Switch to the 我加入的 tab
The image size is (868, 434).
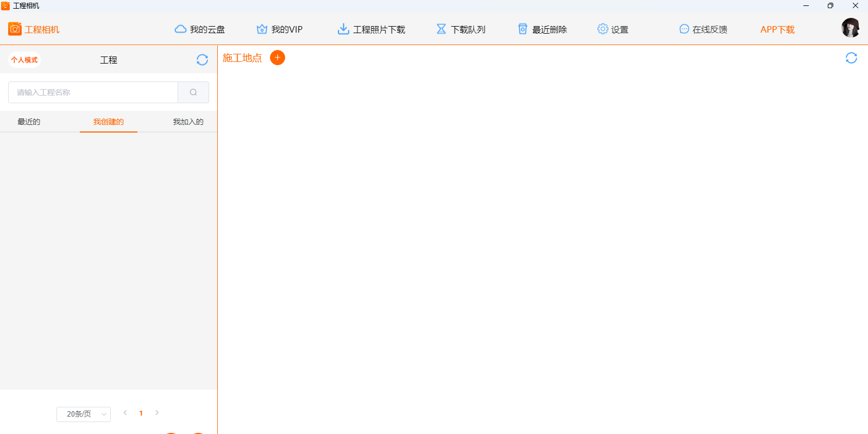(188, 122)
